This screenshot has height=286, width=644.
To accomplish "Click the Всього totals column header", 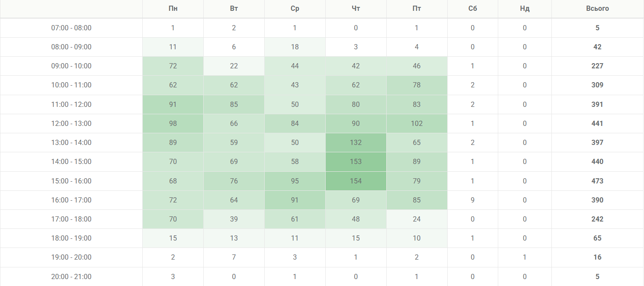I will [x=597, y=9].
